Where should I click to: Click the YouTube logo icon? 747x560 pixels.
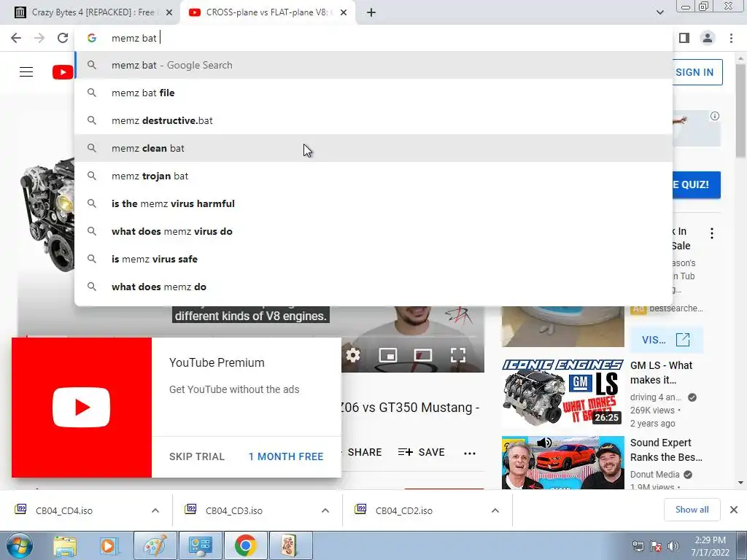tap(63, 72)
